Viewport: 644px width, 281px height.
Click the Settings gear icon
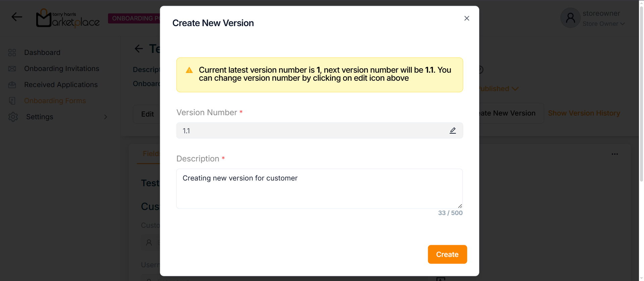pyautogui.click(x=13, y=117)
